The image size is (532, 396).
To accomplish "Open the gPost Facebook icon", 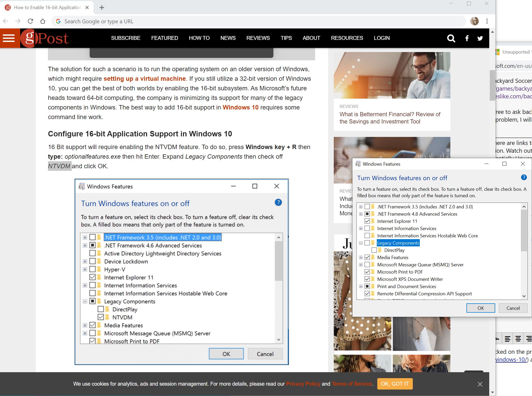I will click(467, 38).
